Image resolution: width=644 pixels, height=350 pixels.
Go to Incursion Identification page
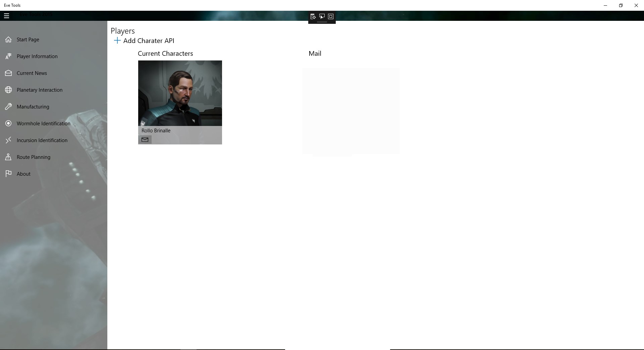click(42, 140)
